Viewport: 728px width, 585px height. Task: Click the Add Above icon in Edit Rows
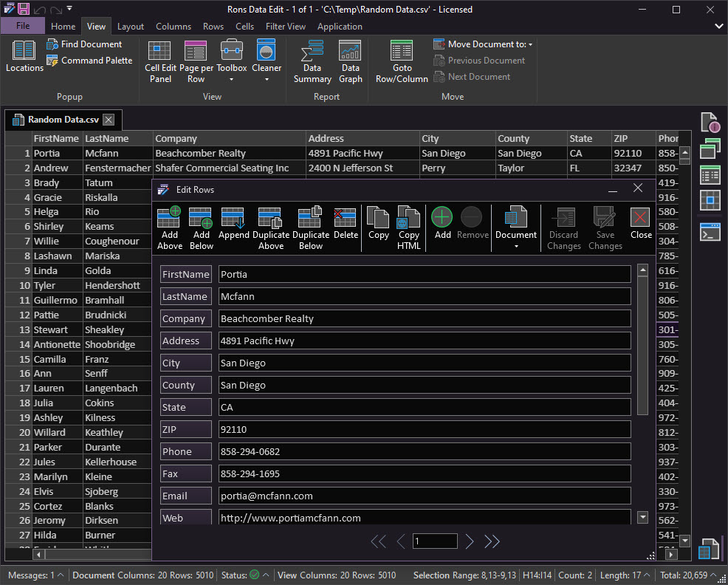click(169, 227)
